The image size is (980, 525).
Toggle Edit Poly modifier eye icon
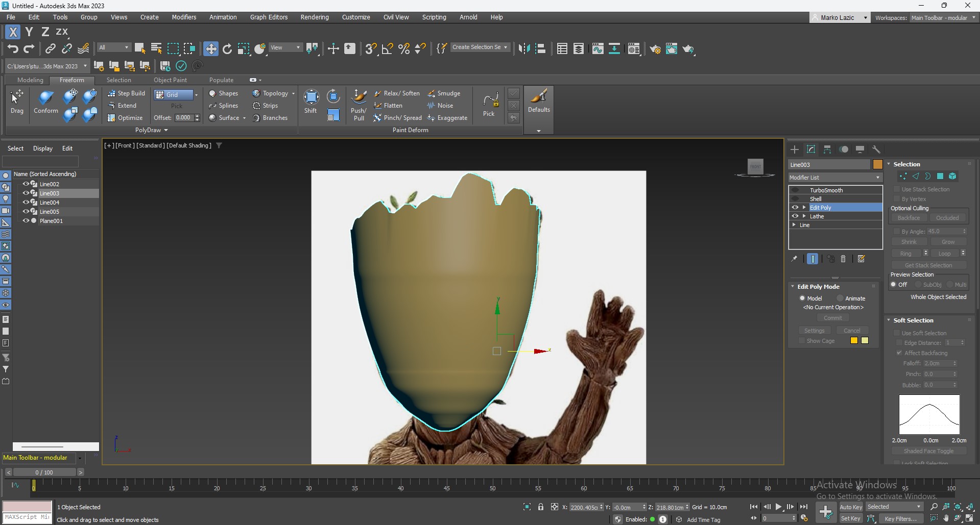pyautogui.click(x=795, y=208)
